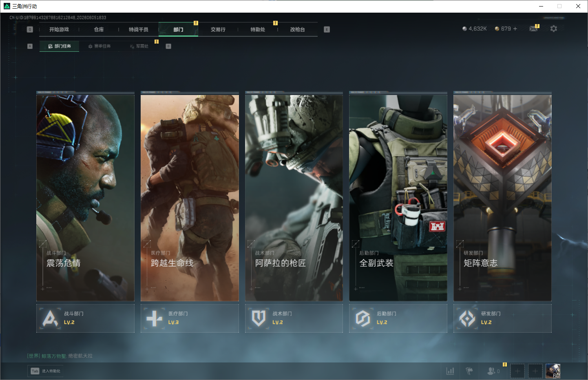This screenshot has height=380, width=588.
Task: Select the 战术部门 LV.2 panel
Action: tap(294, 318)
